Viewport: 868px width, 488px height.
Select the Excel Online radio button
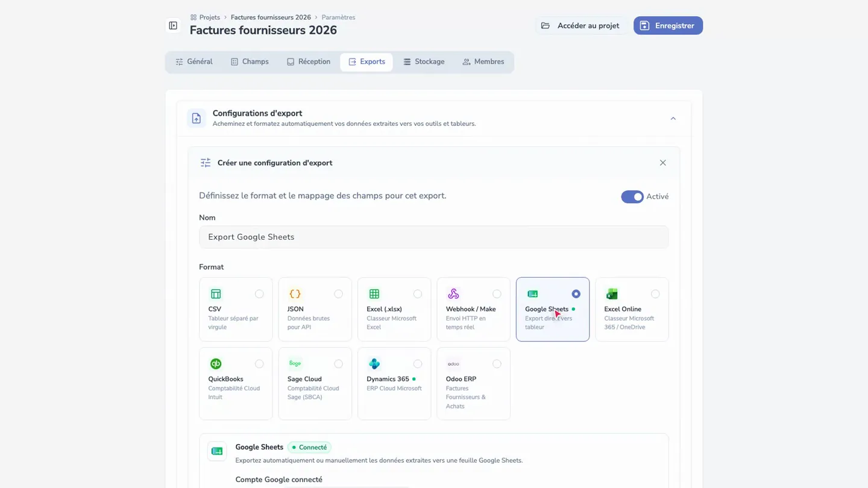coord(655,294)
